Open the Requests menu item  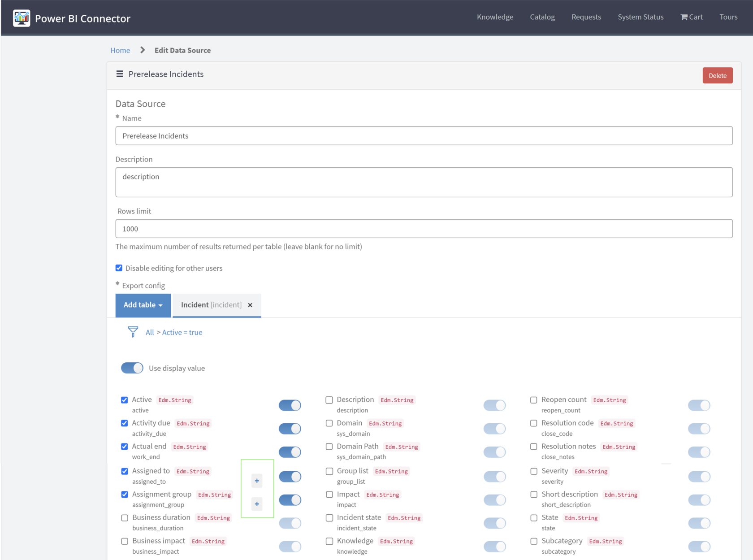tap(586, 17)
